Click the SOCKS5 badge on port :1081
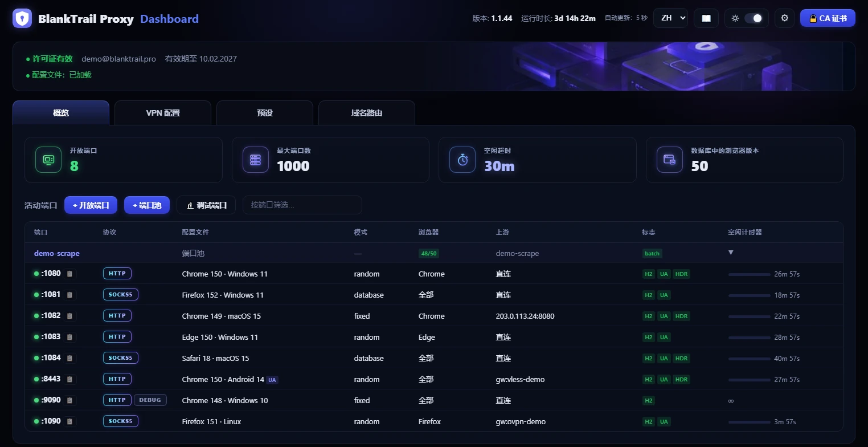868x447 pixels. click(121, 295)
